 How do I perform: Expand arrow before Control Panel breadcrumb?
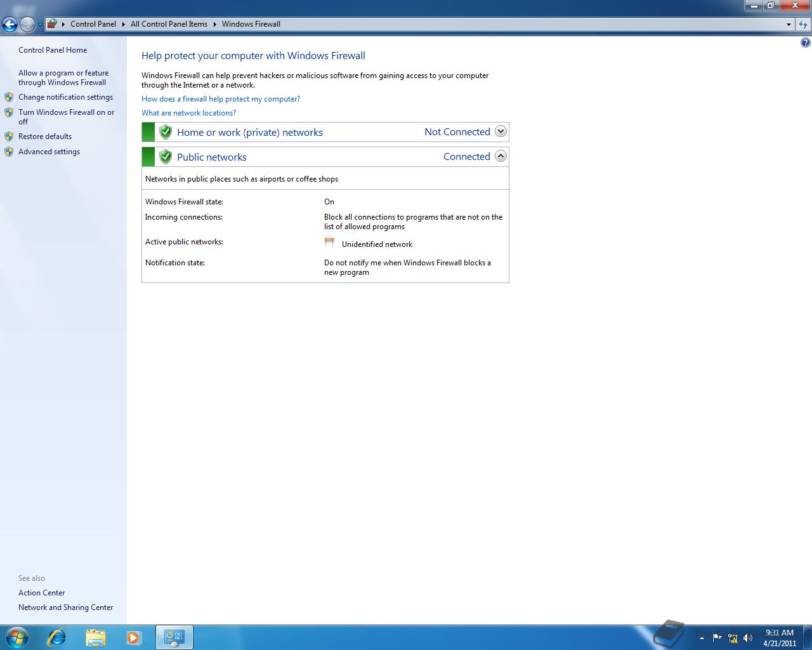(x=63, y=24)
